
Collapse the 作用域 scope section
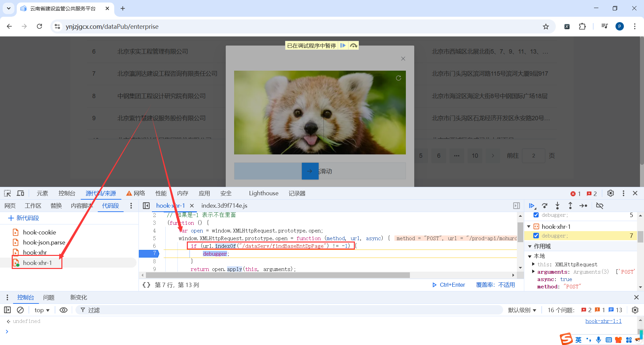530,247
